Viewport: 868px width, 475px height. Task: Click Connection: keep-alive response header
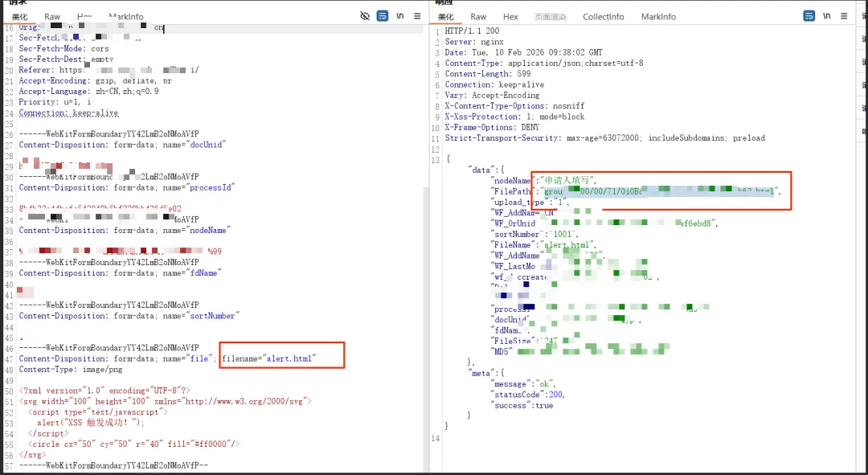[494, 84]
